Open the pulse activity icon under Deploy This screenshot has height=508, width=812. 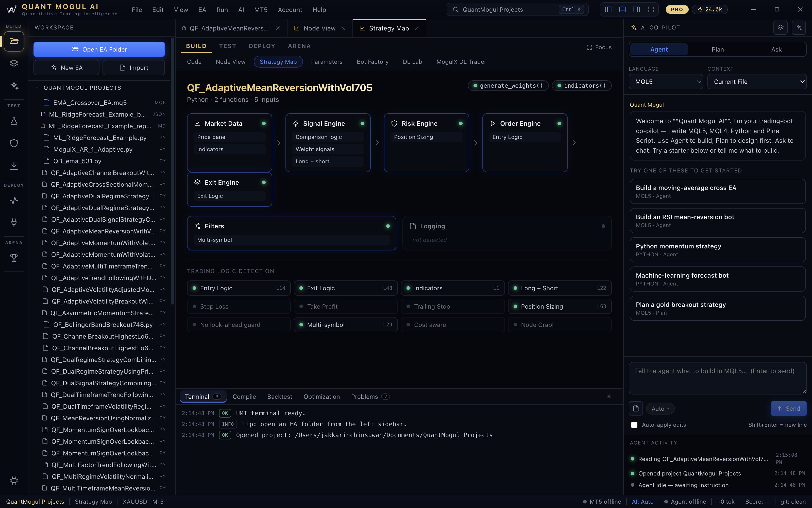click(x=14, y=201)
